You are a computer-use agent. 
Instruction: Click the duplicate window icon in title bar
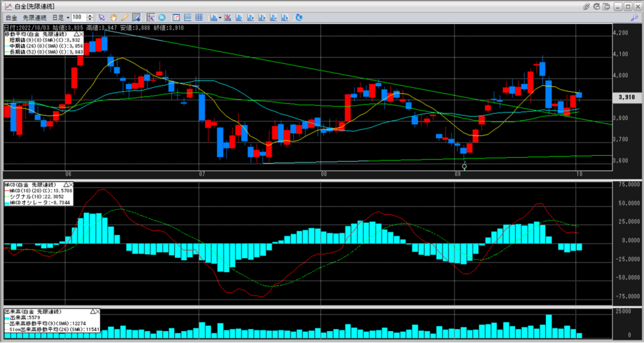pyautogui.click(x=607, y=6)
